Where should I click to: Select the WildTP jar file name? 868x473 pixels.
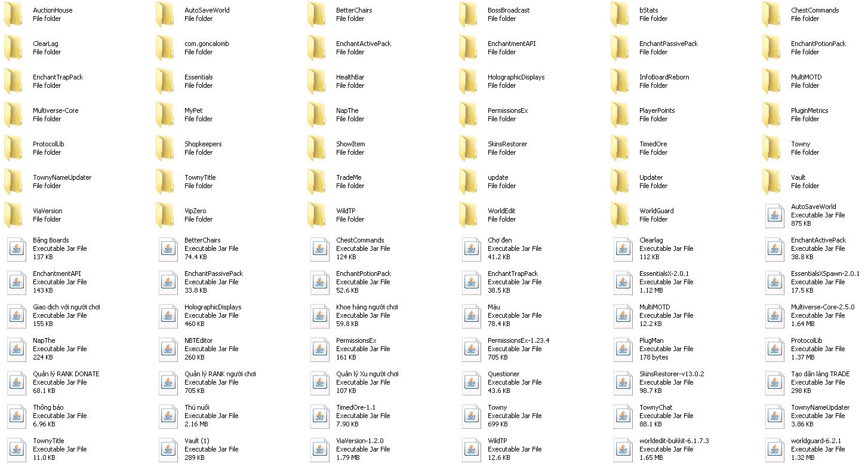pos(497,441)
